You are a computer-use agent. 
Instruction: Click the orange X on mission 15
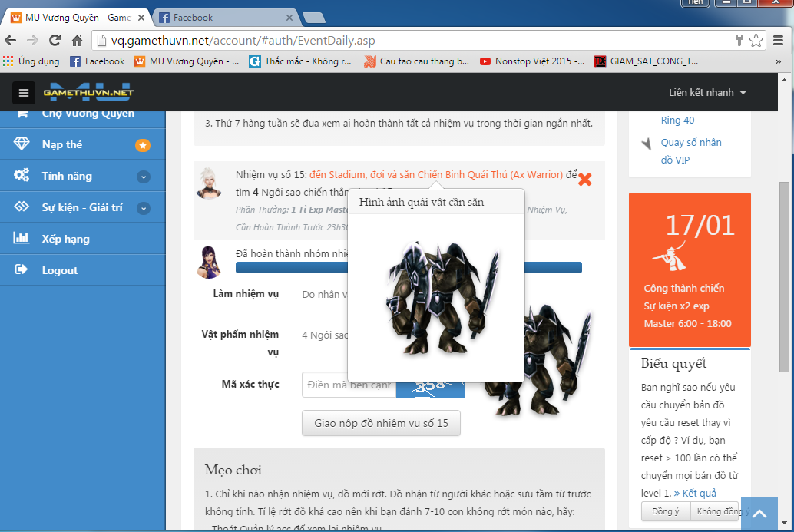pyautogui.click(x=584, y=179)
